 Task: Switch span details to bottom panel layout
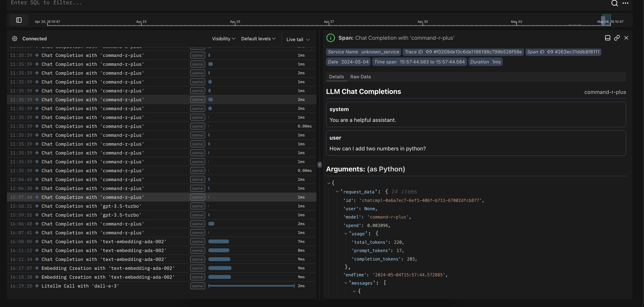[608, 38]
